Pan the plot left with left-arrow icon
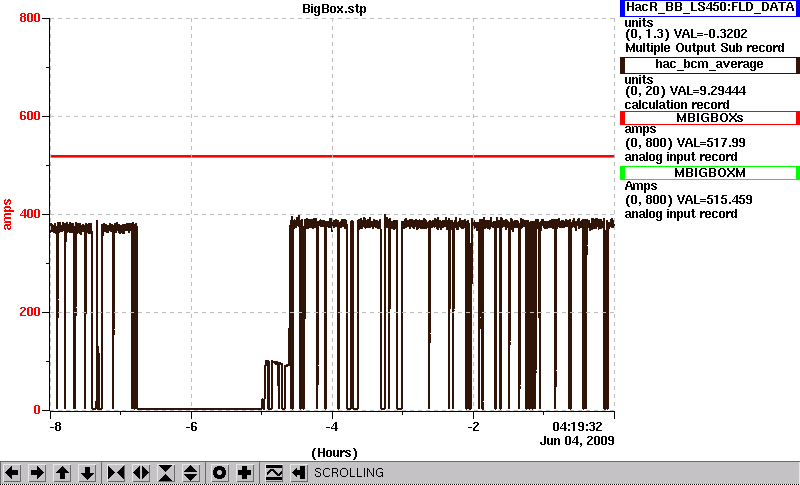The image size is (800, 485). point(12,473)
